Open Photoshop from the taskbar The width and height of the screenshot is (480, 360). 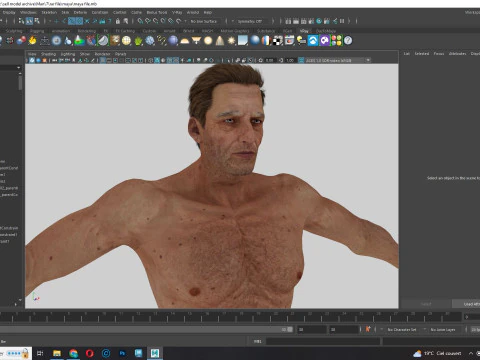tap(122, 353)
